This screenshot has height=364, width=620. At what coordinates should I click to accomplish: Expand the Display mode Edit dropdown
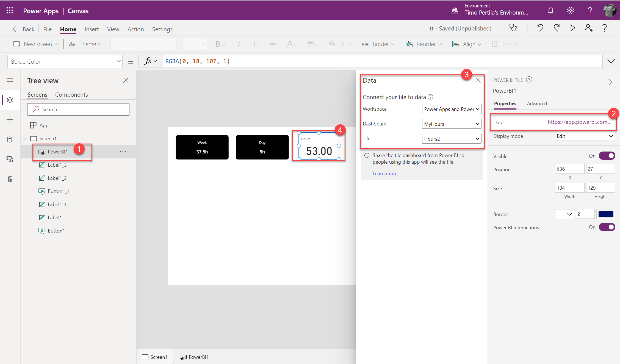(585, 136)
